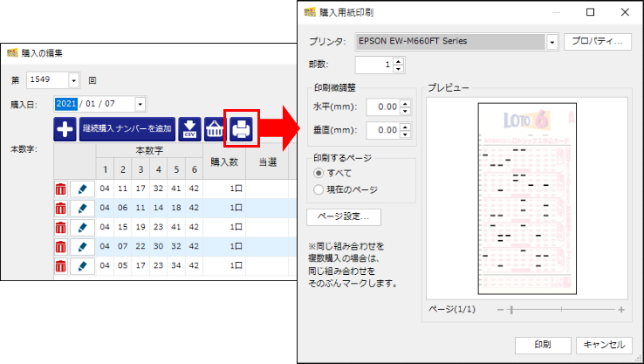Click the 本数字 table header

pyautogui.click(x=149, y=151)
